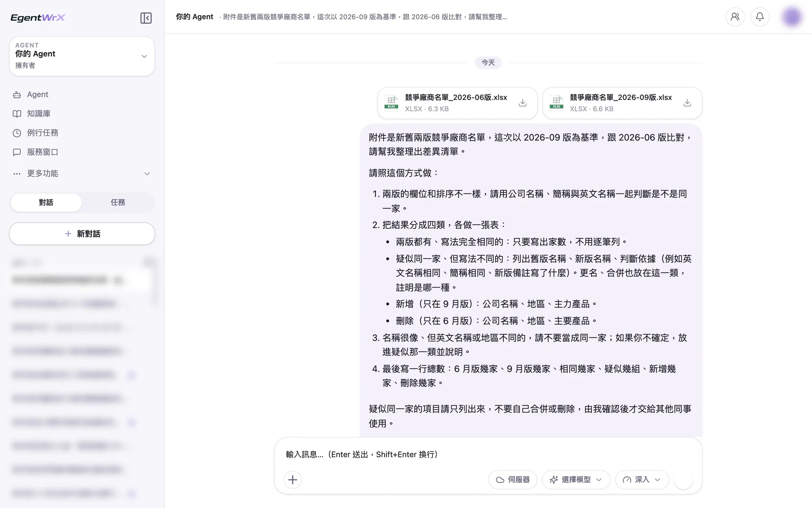Click the 你的 Agent header title

195,17
